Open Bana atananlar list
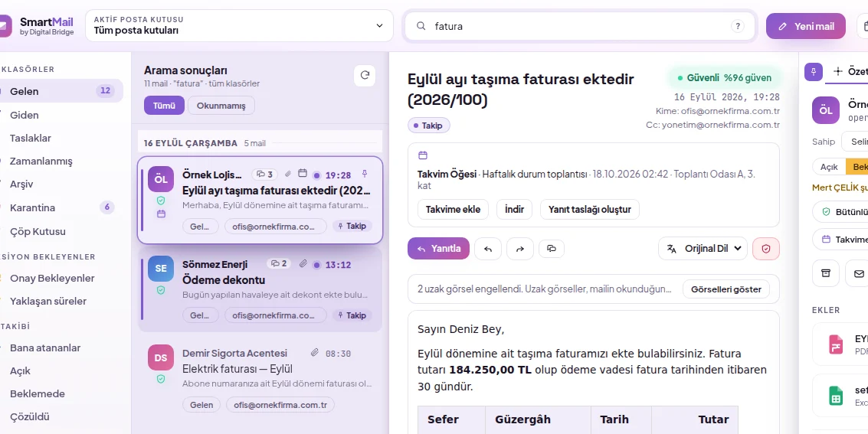 click(x=61, y=348)
